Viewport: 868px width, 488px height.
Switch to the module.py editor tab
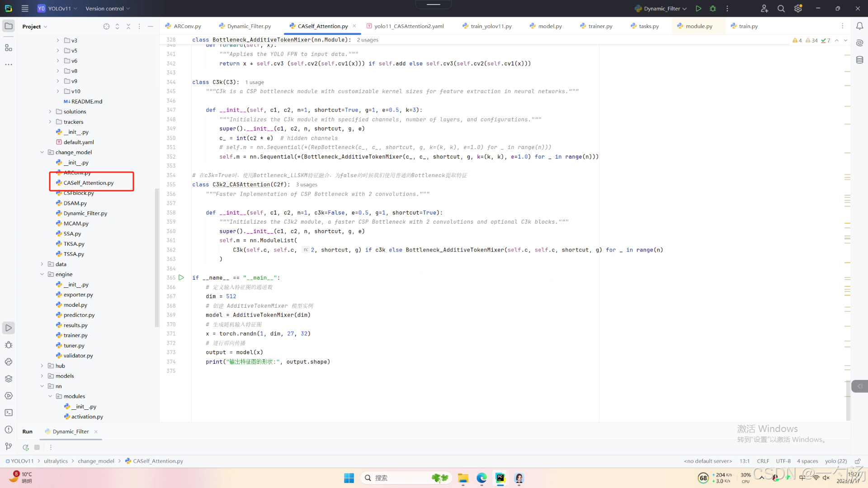698,26
